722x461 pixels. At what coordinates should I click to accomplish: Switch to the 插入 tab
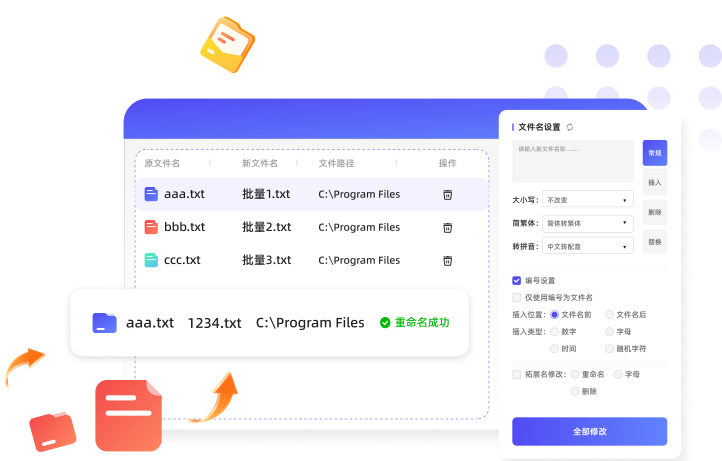pyautogui.click(x=655, y=182)
